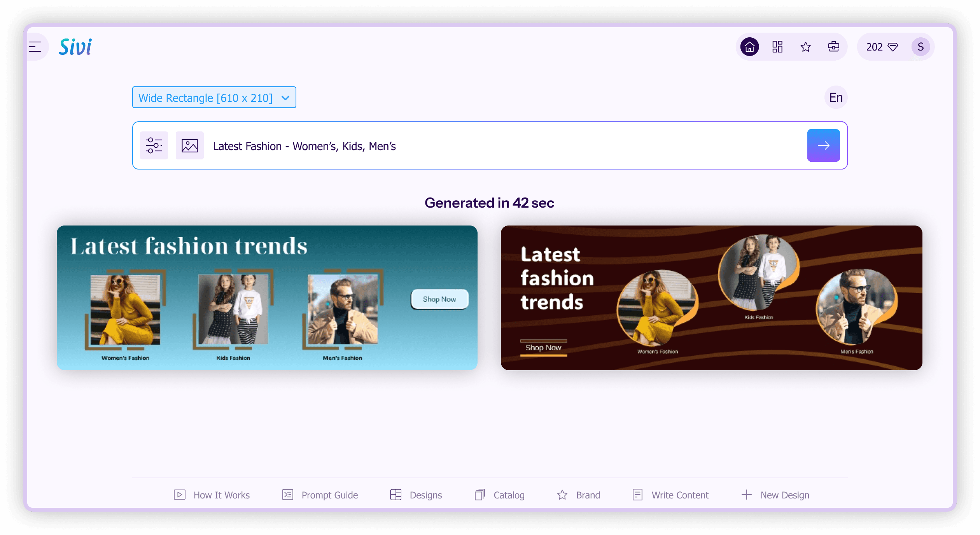Select the language dropdown showing En
The height and width of the screenshot is (535, 980).
(836, 98)
